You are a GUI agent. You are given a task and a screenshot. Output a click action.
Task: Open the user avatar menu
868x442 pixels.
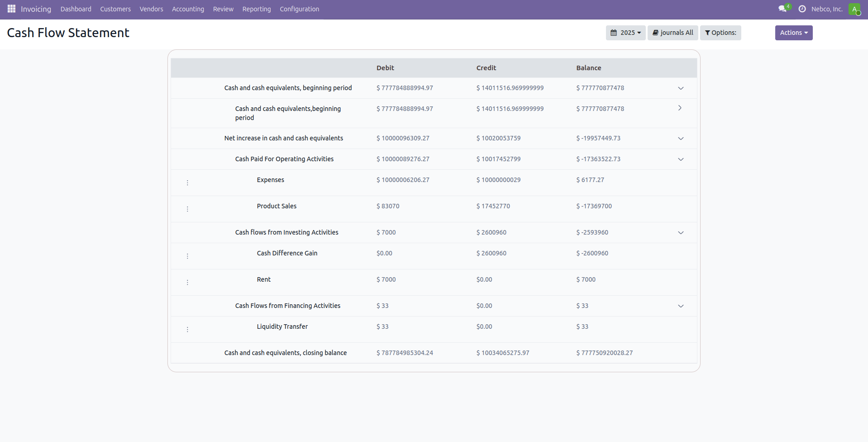click(854, 9)
